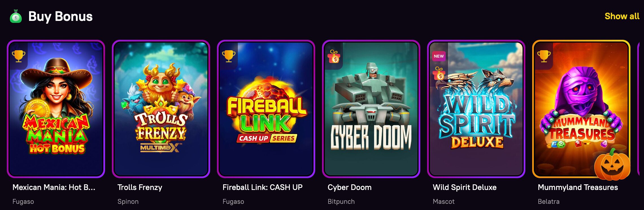The image size is (644, 210).
Task: Click the trophy icon on Mexican Mania card
Action: coord(19,56)
